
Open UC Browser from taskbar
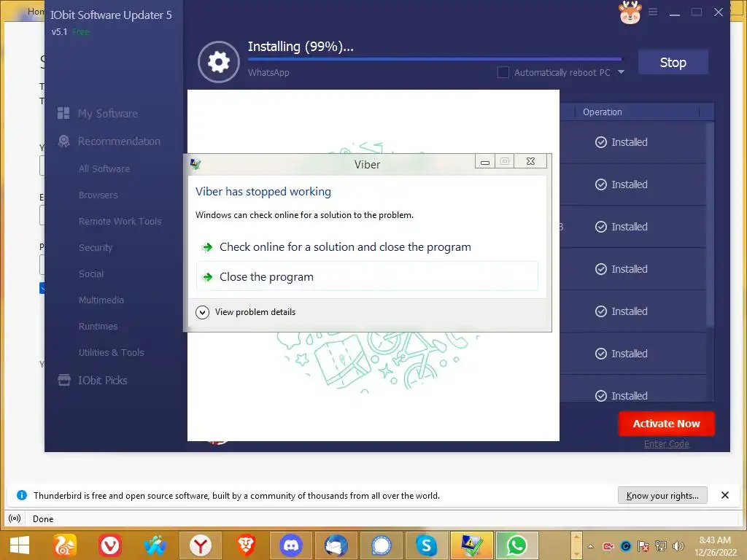[65, 545]
